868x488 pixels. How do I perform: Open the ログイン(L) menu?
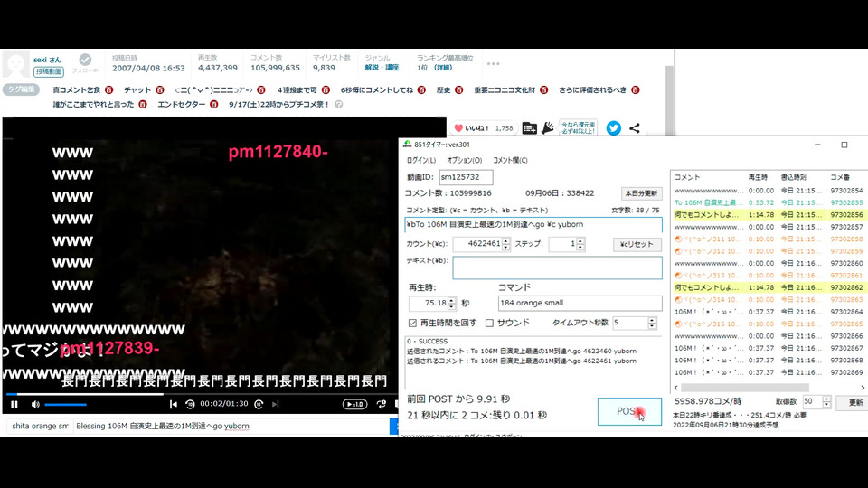(x=421, y=161)
